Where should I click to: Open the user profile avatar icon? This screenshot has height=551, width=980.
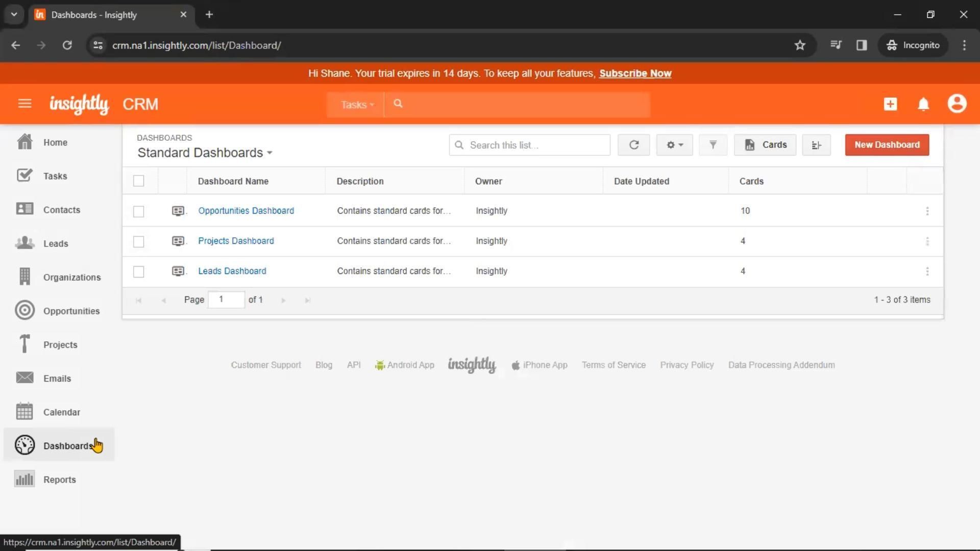pos(957,104)
